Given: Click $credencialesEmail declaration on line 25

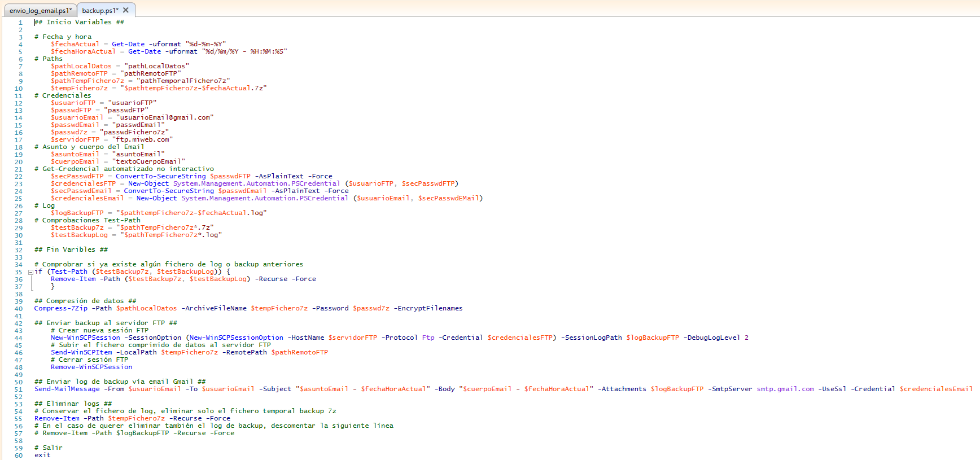Looking at the screenshot, I should pos(88,199).
